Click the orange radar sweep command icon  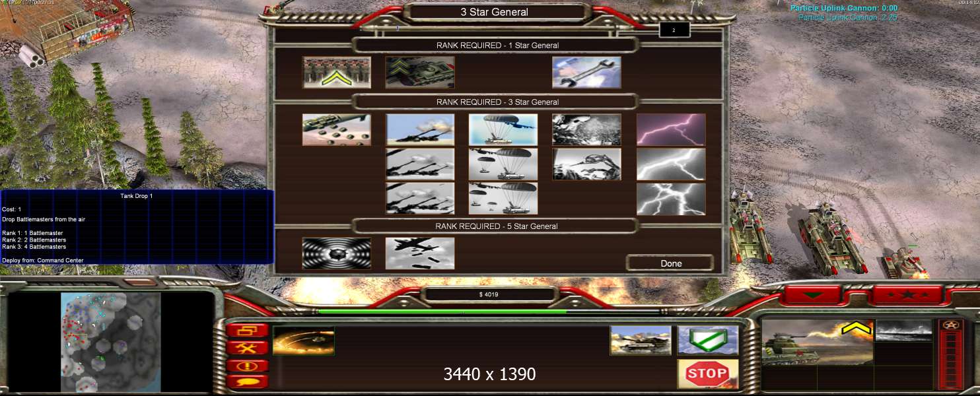[x=304, y=340]
